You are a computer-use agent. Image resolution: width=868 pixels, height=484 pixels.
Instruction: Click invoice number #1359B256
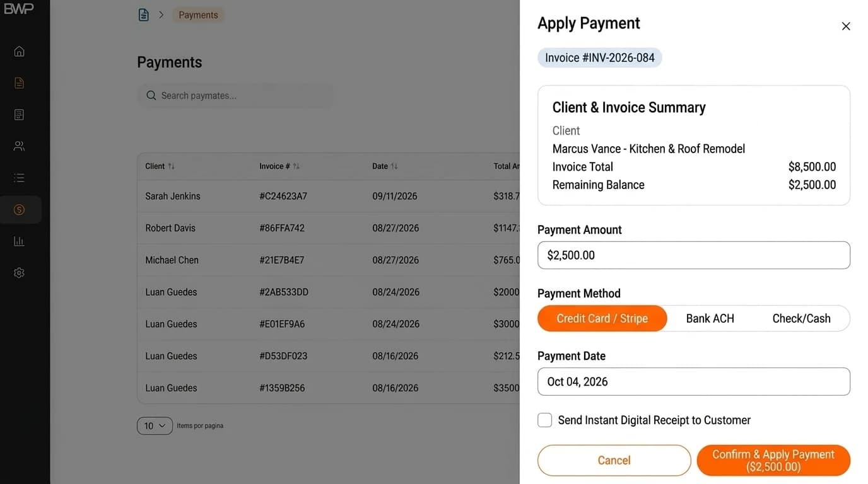282,388
